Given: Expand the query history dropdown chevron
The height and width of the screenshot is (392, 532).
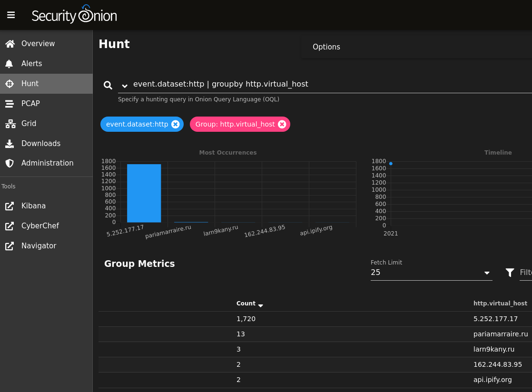Looking at the screenshot, I should tap(125, 86).
